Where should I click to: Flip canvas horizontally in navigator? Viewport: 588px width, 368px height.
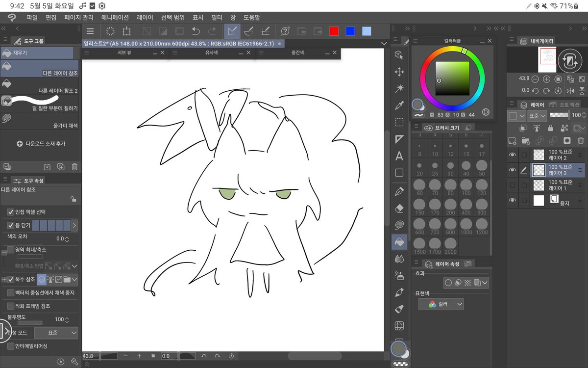[570, 91]
